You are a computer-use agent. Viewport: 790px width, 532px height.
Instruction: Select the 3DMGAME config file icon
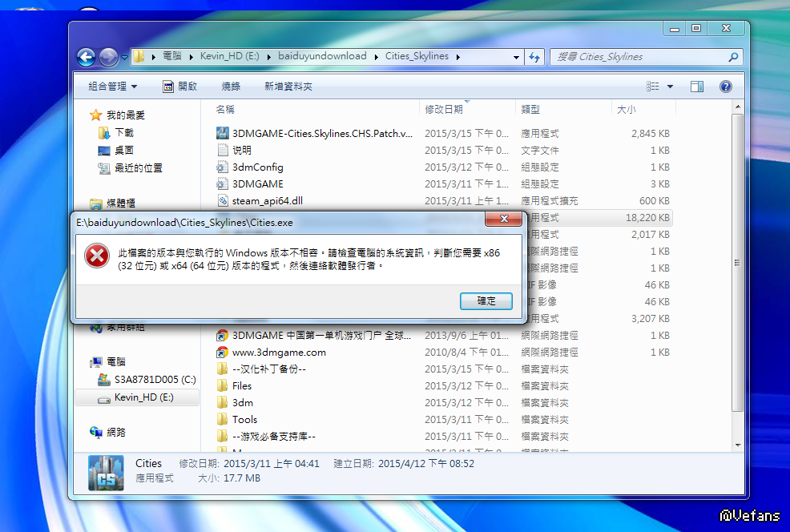tap(222, 184)
